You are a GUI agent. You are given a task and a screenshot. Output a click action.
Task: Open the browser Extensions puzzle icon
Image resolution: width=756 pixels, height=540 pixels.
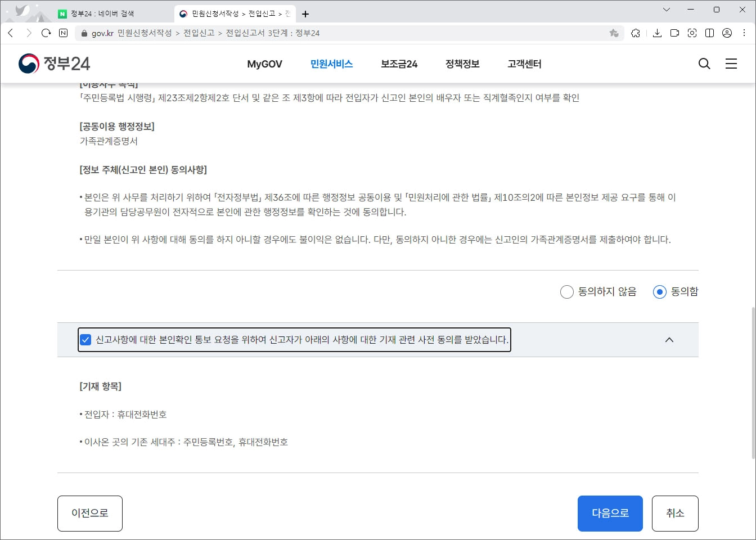tap(636, 33)
